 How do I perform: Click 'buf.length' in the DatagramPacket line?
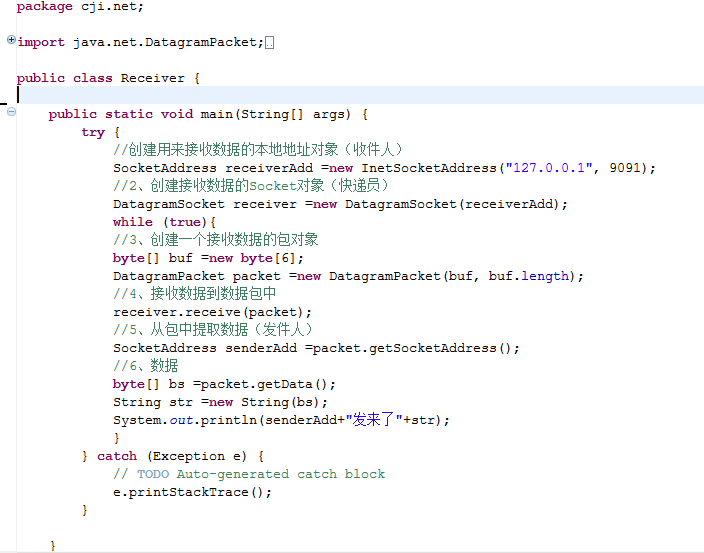tap(528, 276)
